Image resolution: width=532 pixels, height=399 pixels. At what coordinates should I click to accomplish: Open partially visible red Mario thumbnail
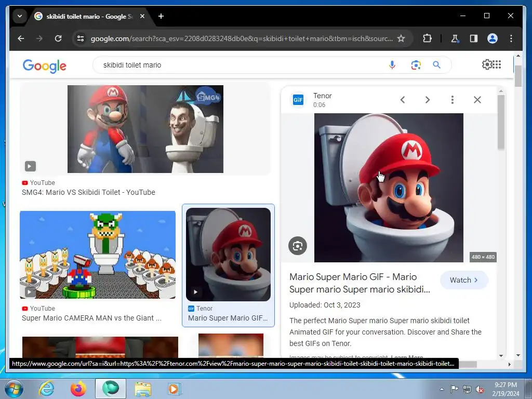[100, 347]
